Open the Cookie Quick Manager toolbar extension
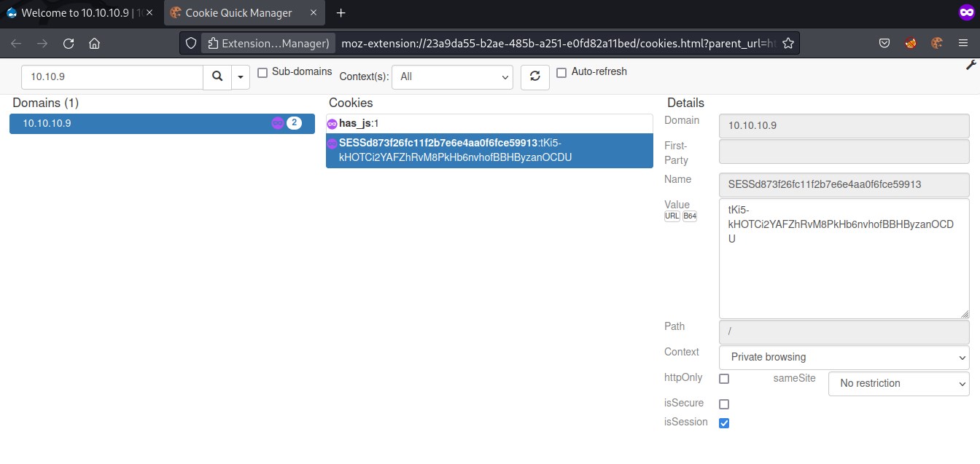Viewport: 980px width, 464px height. 937,44
